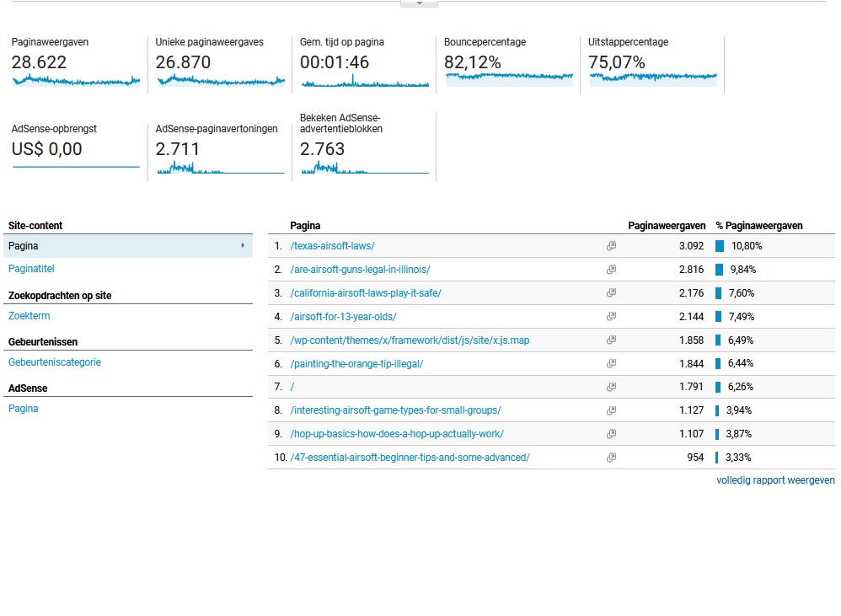Open the /texas-airsoft-laws/ page link
841x616 pixels.
pyautogui.click(x=332, y=246)
